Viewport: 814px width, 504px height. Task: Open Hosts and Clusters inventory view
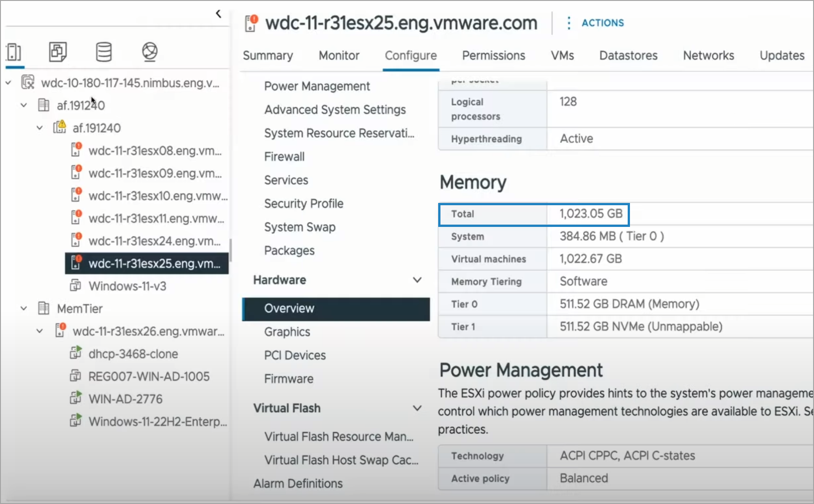14,52
